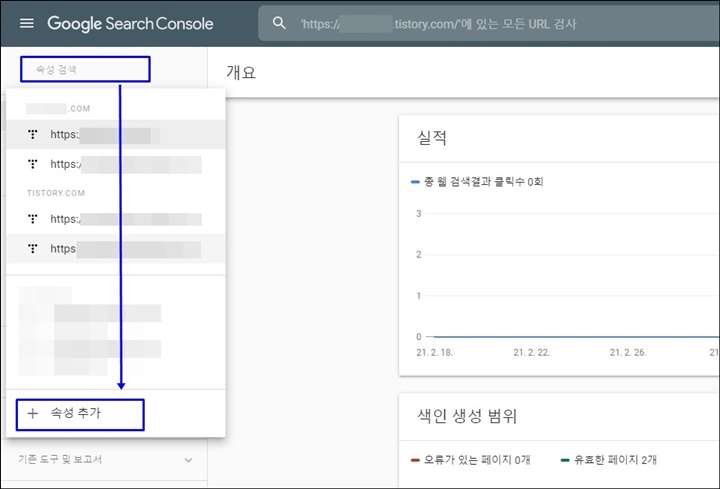The image size is (720, 489).
Task: Click the plus icon beside 속성 추가
Action: pyautogui.click(x=33, y=414)
